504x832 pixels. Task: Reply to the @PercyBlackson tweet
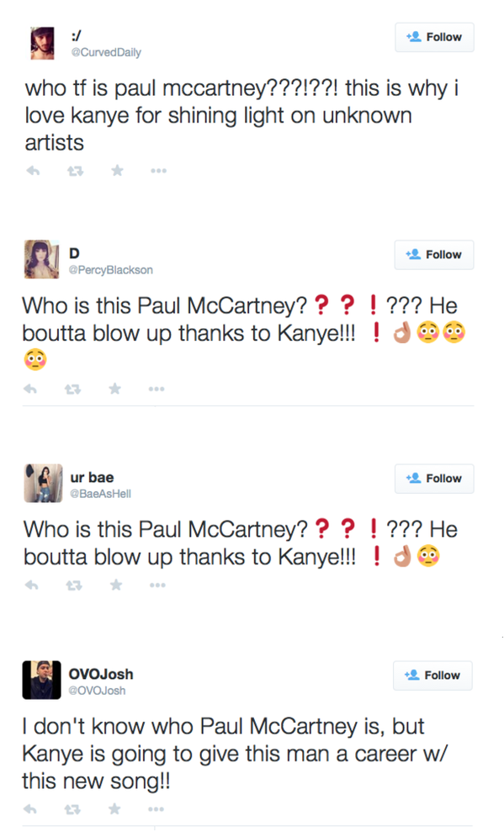tap(30, 389)
